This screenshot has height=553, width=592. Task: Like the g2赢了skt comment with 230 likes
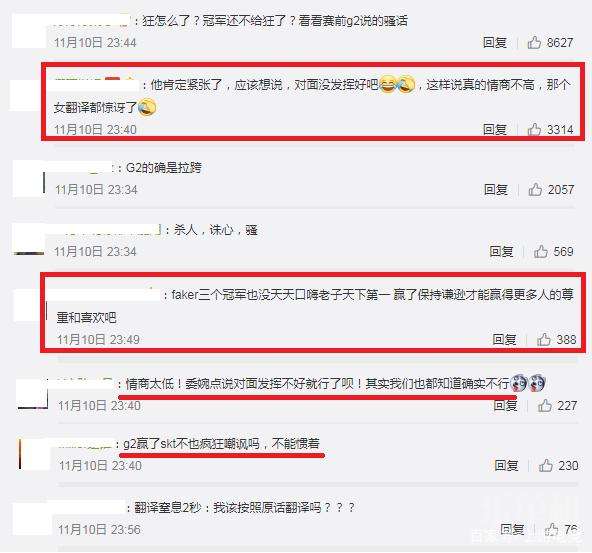pyautogui.click(x=546, y=465)
